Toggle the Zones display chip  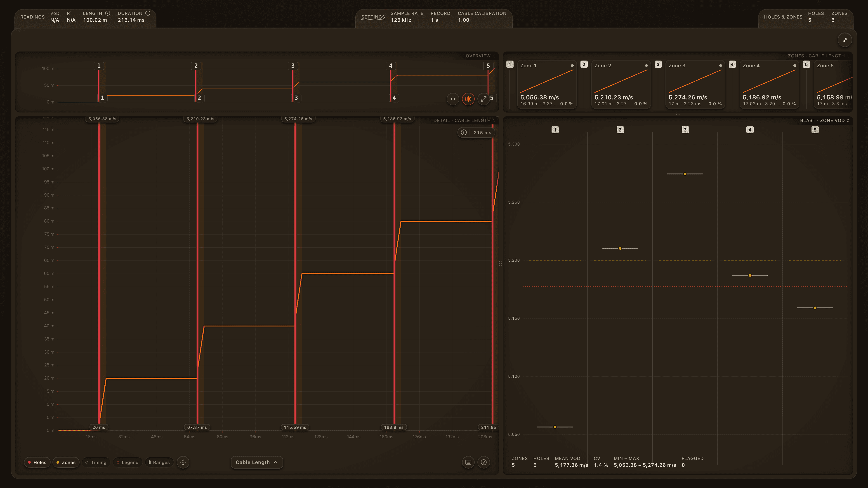click(66, 462)
